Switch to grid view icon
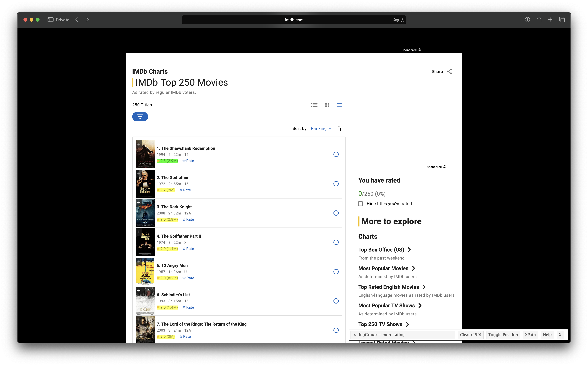 327,105
